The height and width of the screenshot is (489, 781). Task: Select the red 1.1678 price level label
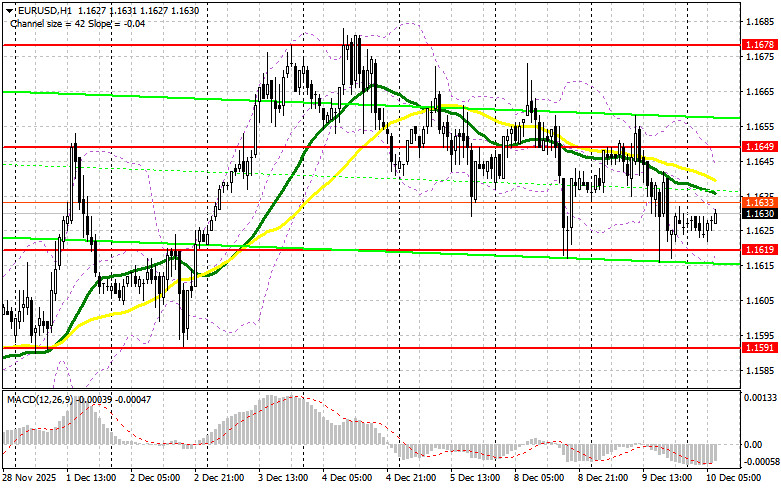click(x=760, y=45)
